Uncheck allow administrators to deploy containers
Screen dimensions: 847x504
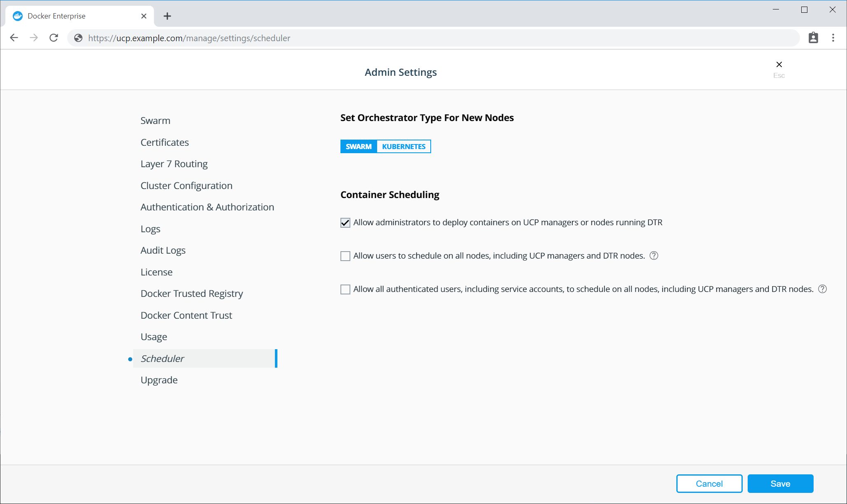(345, 223)
